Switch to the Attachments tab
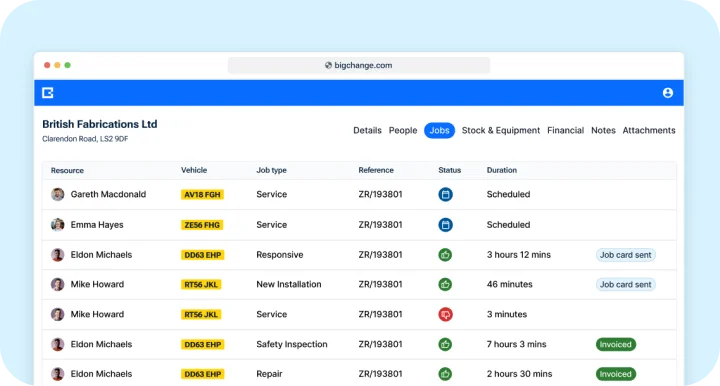 coord(649,130)
